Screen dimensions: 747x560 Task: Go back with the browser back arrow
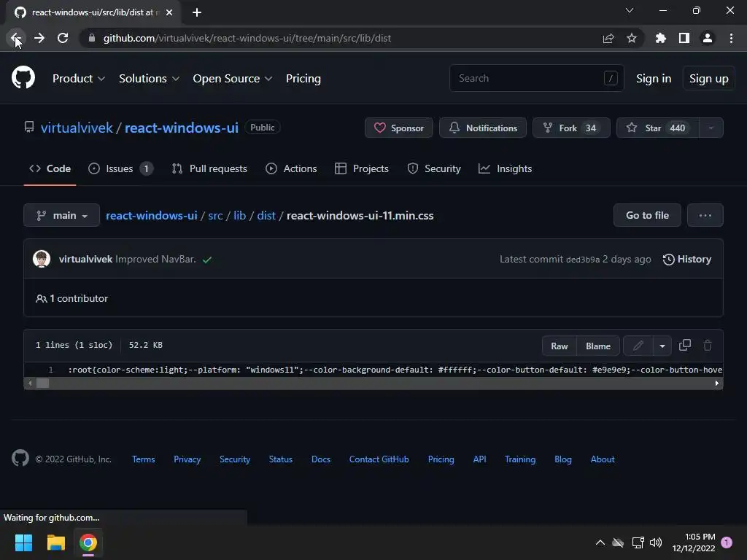click(x=15, y=38)
